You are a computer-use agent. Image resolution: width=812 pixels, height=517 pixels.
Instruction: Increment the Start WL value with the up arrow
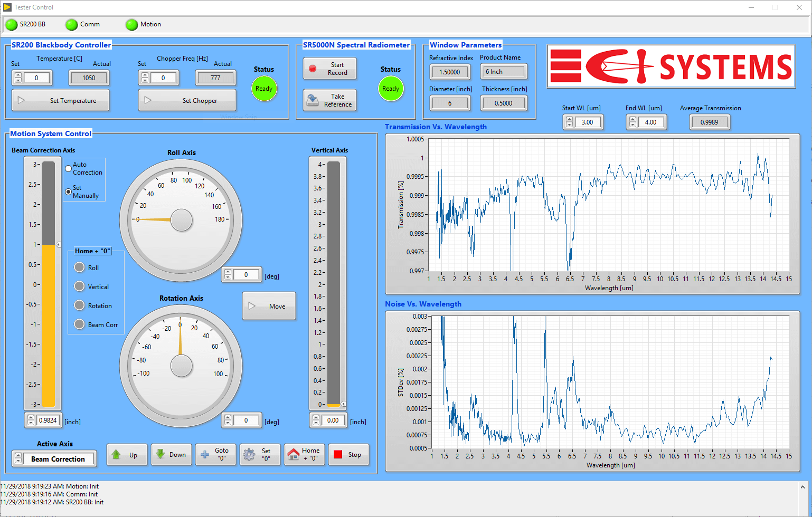click(x=569, y=119)
